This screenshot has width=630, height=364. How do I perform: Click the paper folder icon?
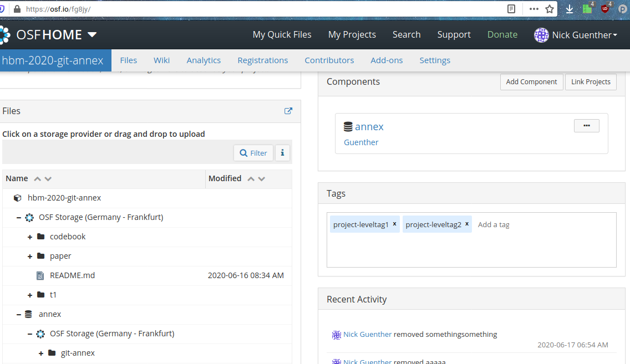[x=40, y=255]
